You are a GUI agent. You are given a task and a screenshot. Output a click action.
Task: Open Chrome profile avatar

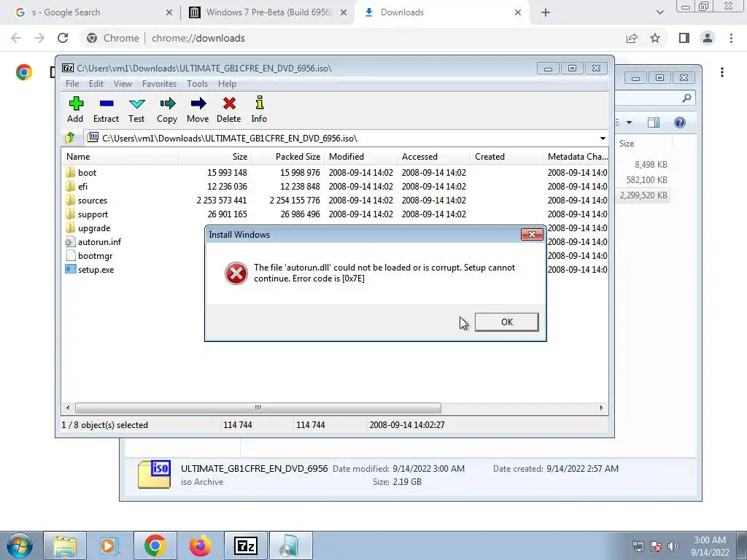click(708, 38)
